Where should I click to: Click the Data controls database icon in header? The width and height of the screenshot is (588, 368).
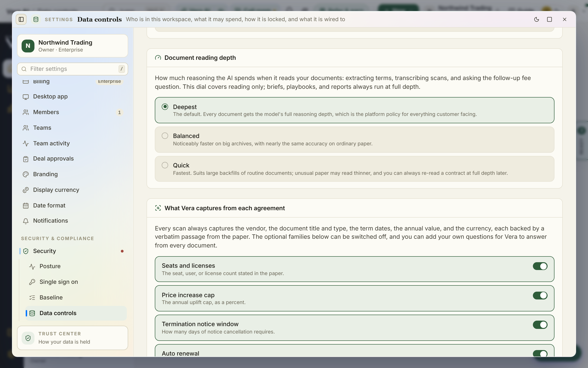pyautogui.click(x=36, y=19)
